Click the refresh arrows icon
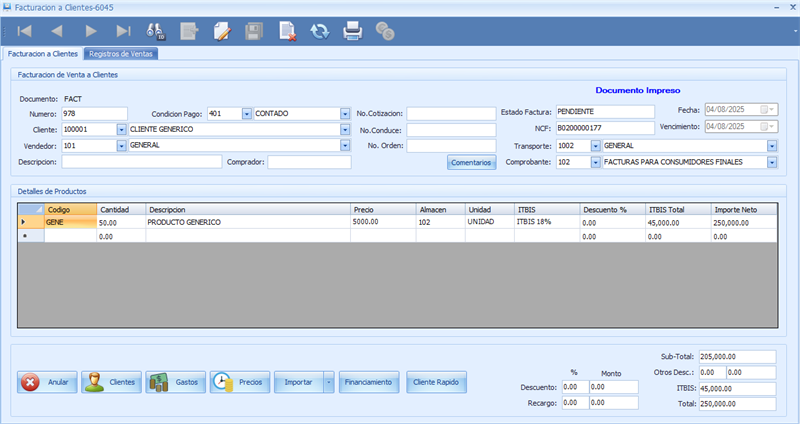Viewport: 800px width, 424px height. [x=320, y=31]
